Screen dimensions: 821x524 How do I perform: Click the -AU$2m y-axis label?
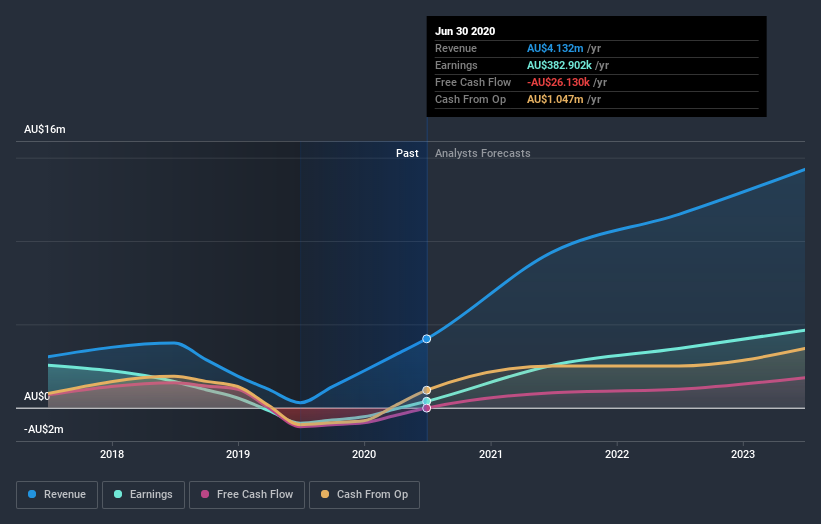[x=44, y=429]
